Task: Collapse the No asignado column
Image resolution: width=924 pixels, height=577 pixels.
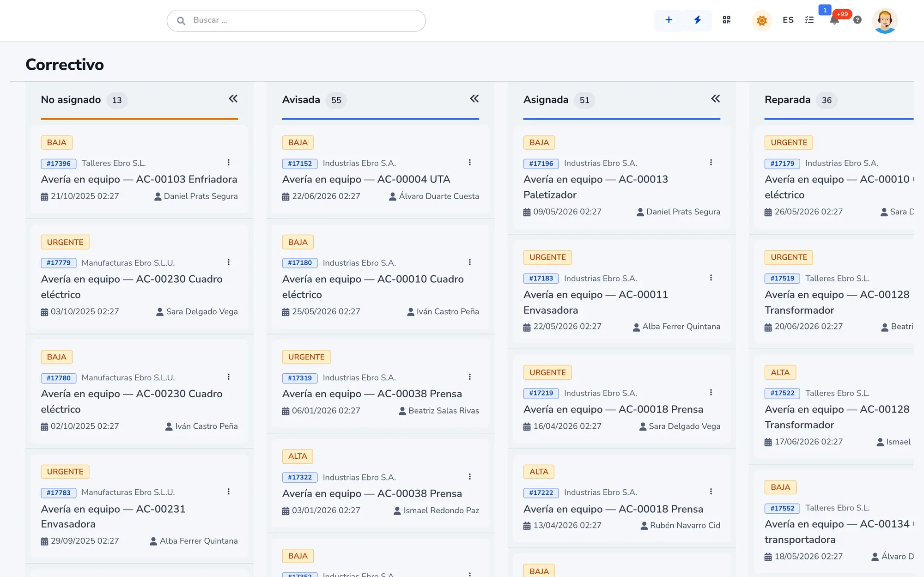Action: 233,98
